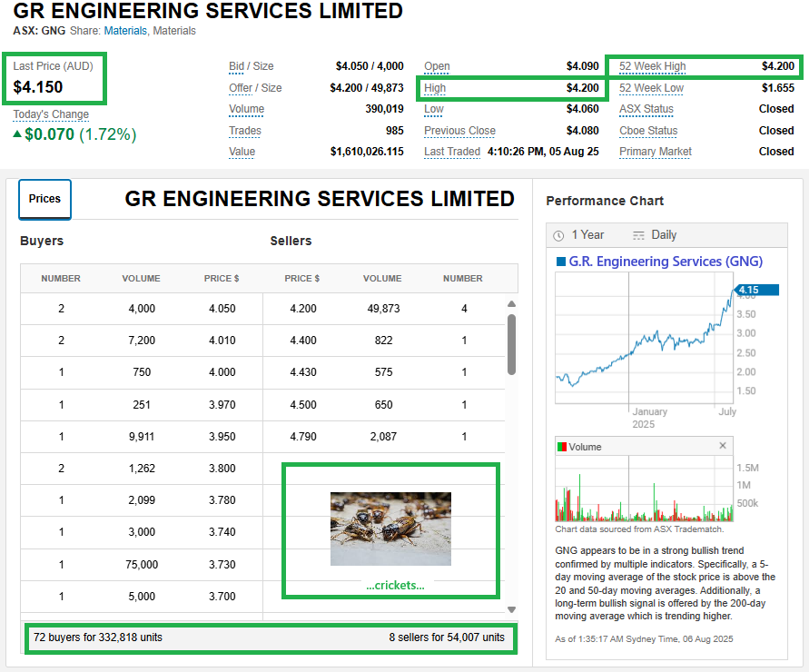Click the Last Traded label
809x672 pixels.
451,152
